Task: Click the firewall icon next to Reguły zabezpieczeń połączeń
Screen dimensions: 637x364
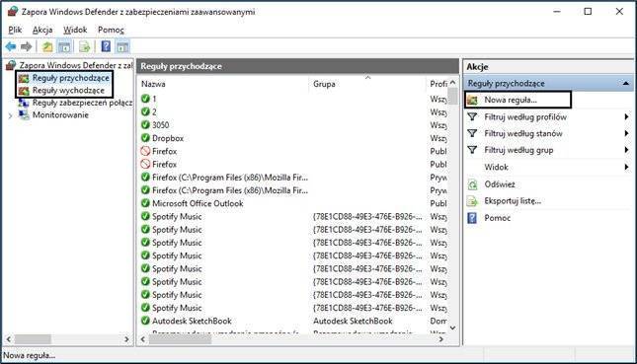Action: (24, 103)
